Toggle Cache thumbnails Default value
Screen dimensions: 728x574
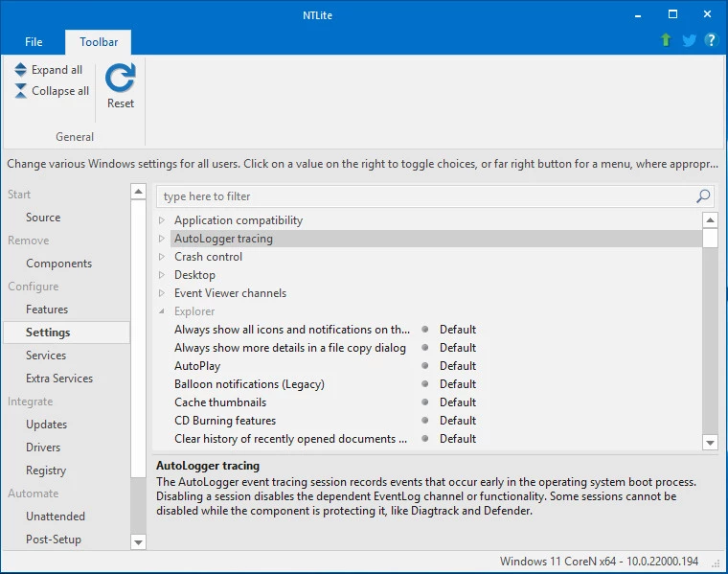pos(457,402)
